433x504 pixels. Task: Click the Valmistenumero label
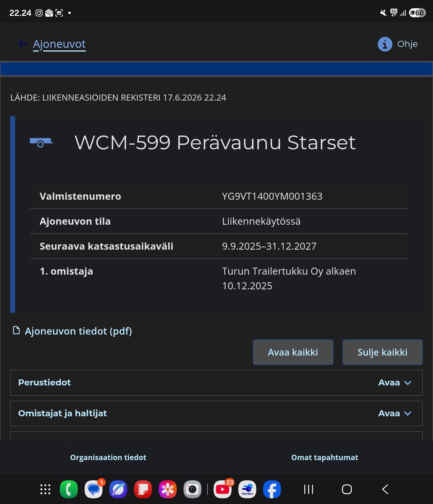[80, 196]
